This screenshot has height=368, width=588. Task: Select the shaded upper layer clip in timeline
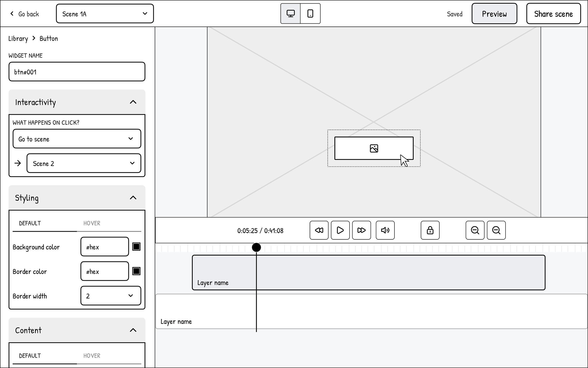coord(369,272)
